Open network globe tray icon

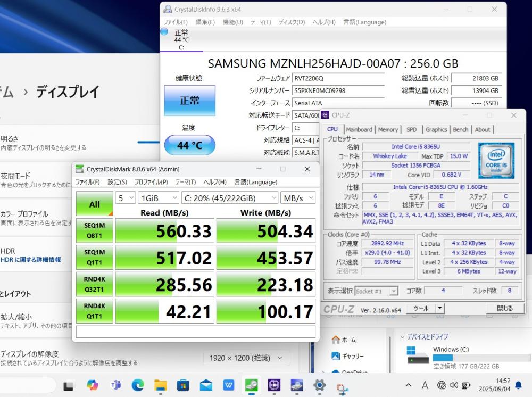click(x=442, y=385)
